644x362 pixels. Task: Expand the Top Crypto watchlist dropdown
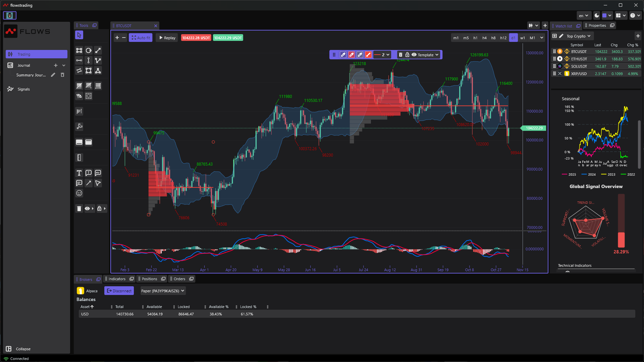(x=579, y=36)
